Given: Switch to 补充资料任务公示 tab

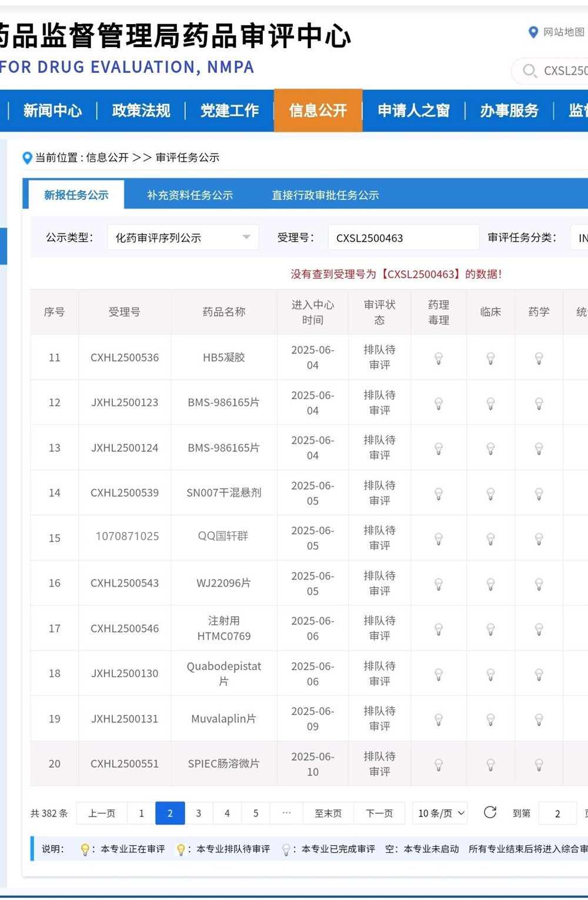Looking at the screenshot, I should pyautogui.click(x=190, y=195).
